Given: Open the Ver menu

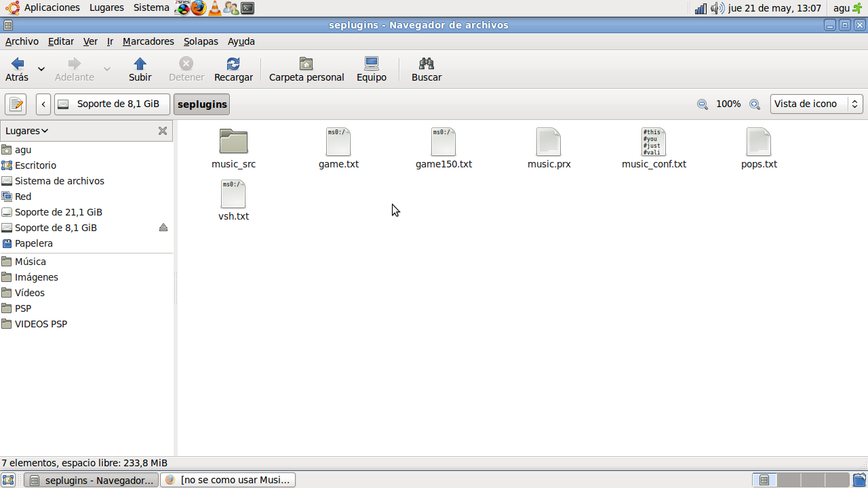Looking at the screenshot, I should coord(90,41).
